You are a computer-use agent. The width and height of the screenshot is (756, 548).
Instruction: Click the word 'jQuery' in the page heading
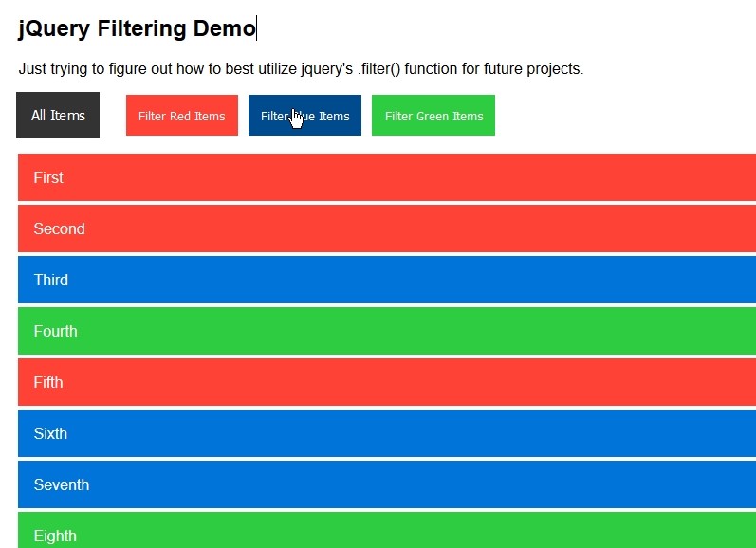(x=54, y=28)
